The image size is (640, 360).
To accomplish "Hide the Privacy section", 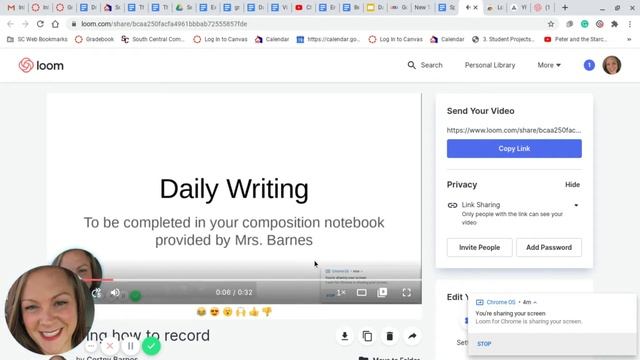I will (572, 184).
